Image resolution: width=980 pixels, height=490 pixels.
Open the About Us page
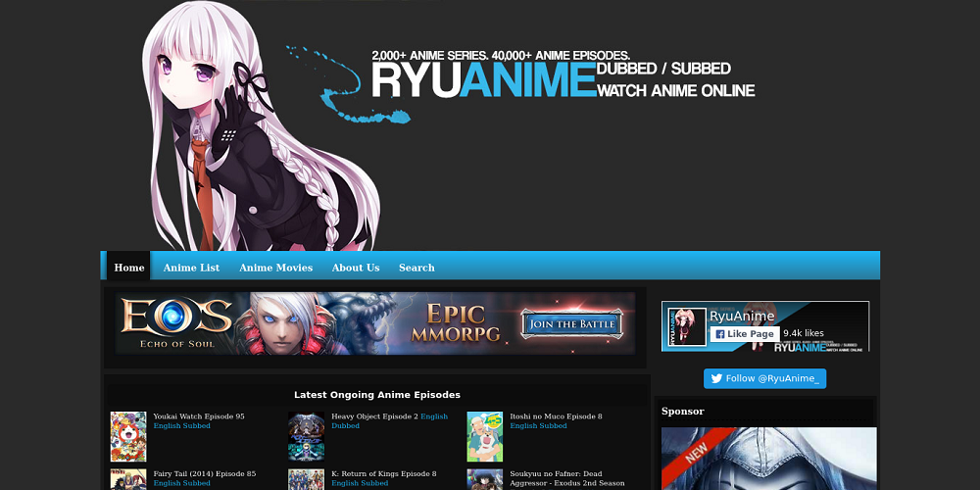[356, 268]
